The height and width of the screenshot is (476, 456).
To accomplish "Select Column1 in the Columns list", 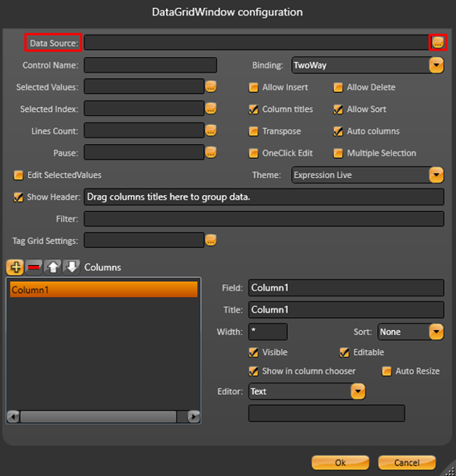I will click(103, 290).
